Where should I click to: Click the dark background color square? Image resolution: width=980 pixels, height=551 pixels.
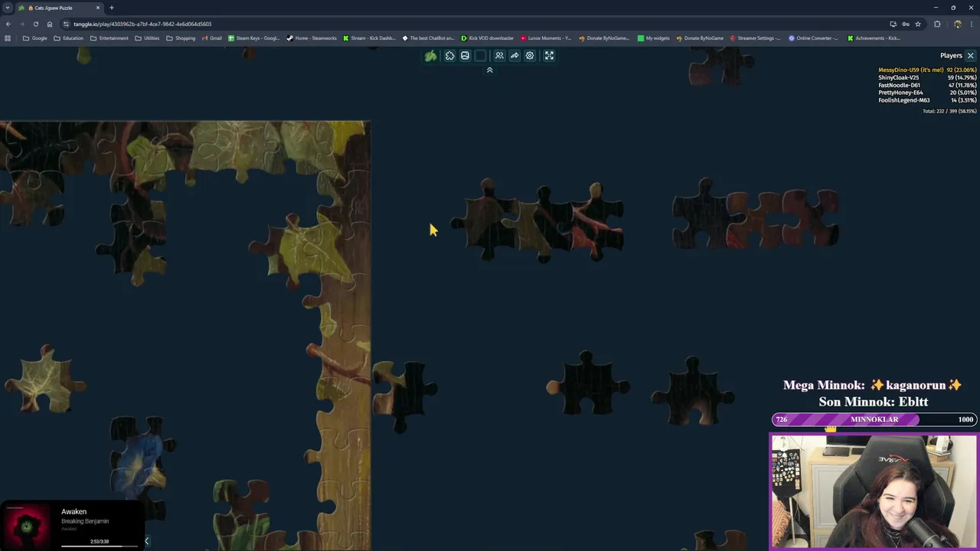click(x=480, y=56)
